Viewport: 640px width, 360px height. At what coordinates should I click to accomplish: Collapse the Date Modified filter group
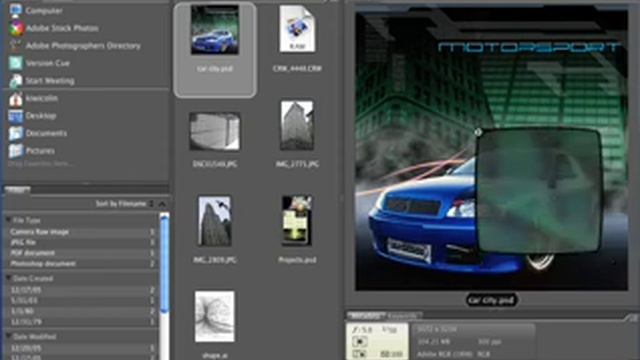click(x=8, y=337)
